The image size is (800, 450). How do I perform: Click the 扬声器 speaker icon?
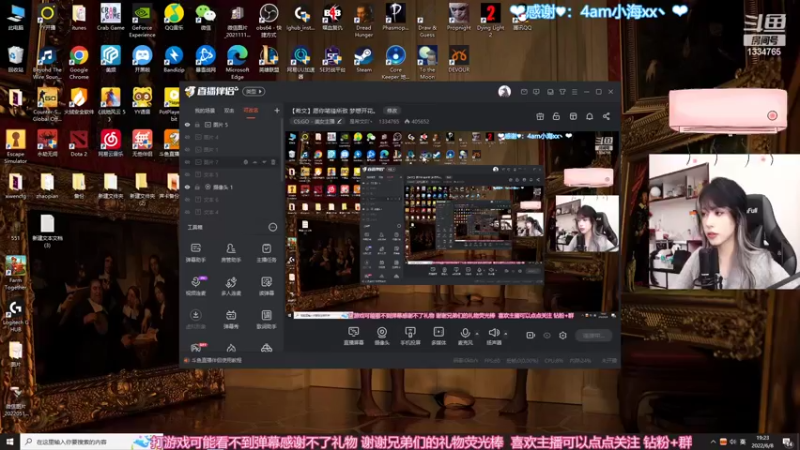pos(493,333)
